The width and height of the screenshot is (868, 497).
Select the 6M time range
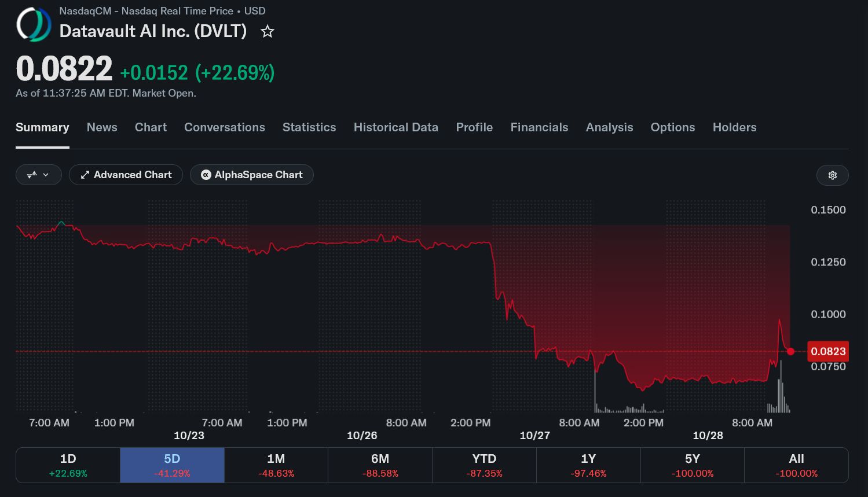tap(380, 465)
